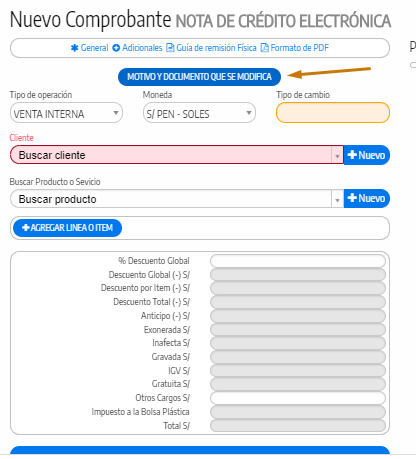Image resolution: width=416 pixels, height=459 pixels.
Task: Click the Otros Cargos S/ input field
Action: [298, 398]
